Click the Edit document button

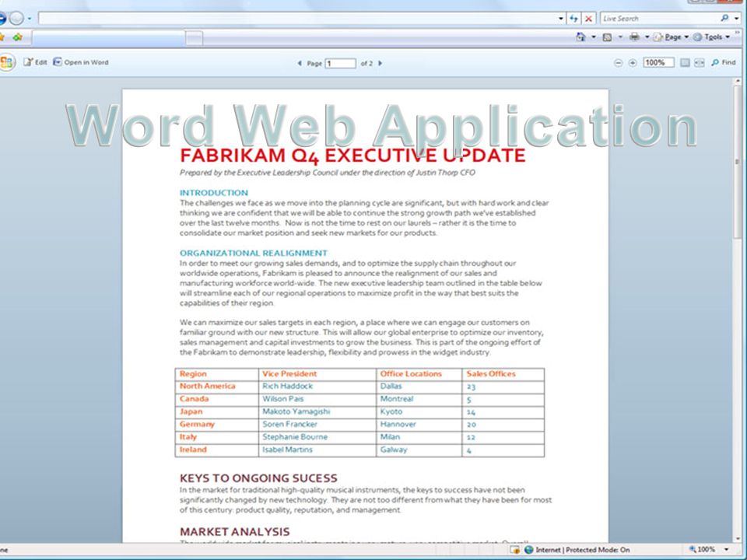point(35,62)
